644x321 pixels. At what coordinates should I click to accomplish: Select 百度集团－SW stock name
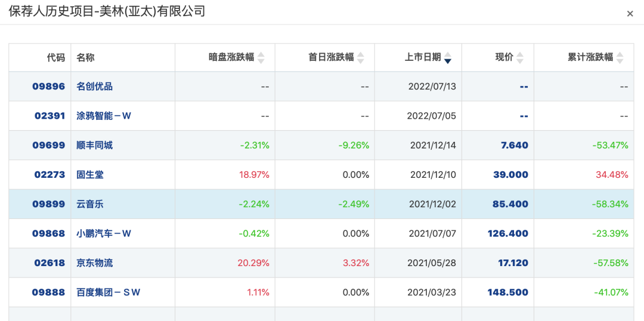click(109, 292)
